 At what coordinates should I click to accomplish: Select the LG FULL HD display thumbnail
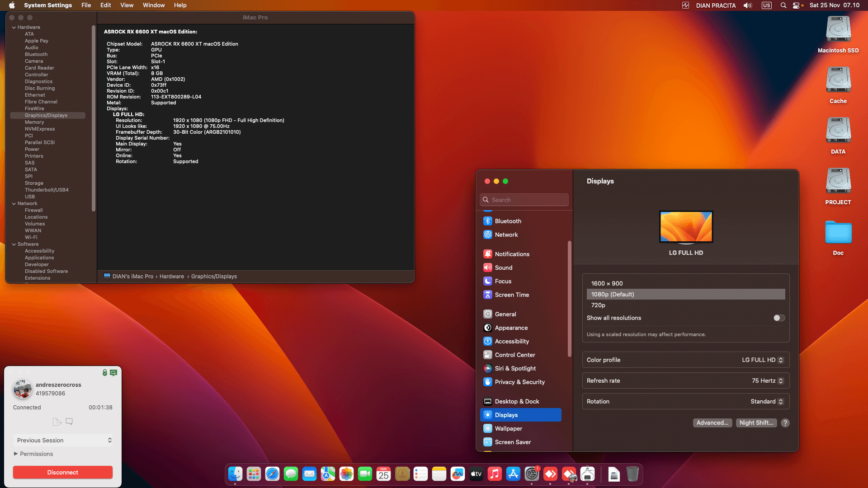click(x=686, y=227)
